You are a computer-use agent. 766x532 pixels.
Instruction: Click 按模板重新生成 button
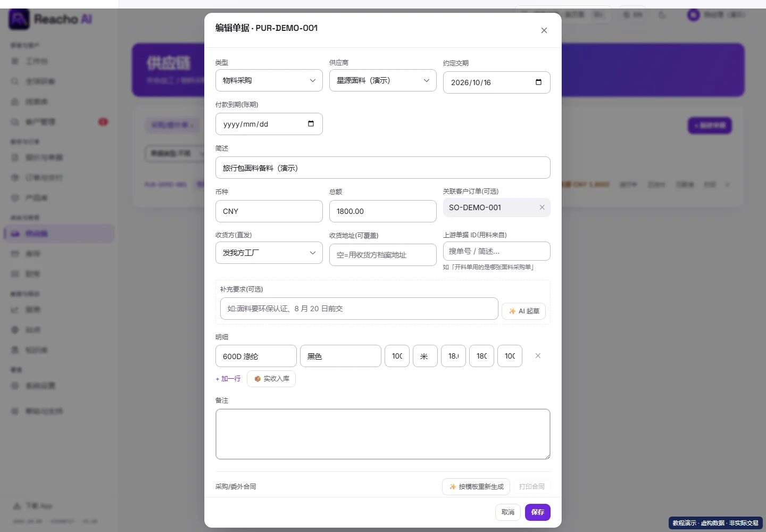click(476, 487)
